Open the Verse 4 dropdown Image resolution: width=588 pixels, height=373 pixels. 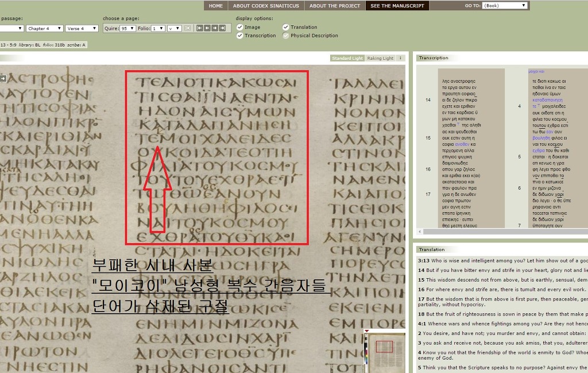coord(82,28)
